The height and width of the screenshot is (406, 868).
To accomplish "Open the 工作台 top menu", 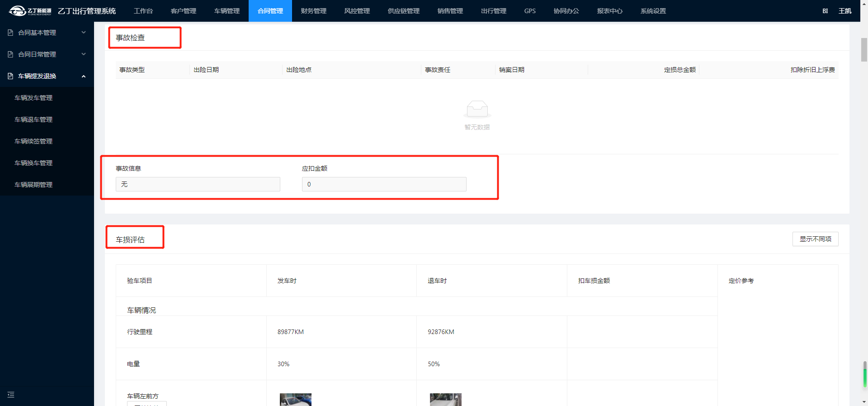I will coord(143,11).
